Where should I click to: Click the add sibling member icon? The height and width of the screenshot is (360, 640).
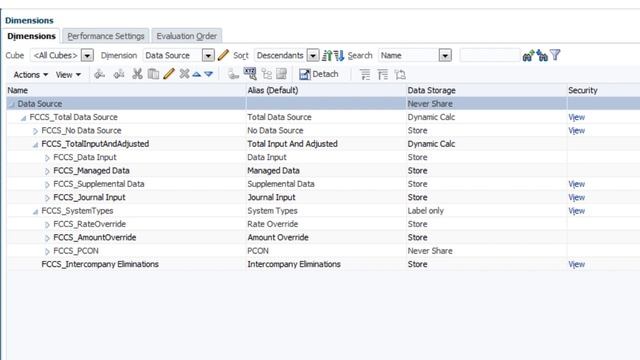coord(119,74)
